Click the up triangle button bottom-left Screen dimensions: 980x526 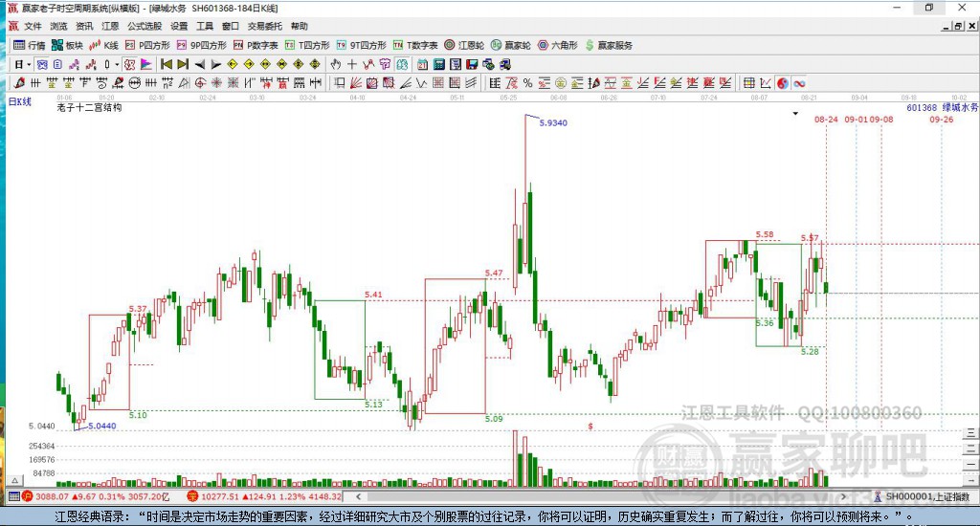click(15, 480)
